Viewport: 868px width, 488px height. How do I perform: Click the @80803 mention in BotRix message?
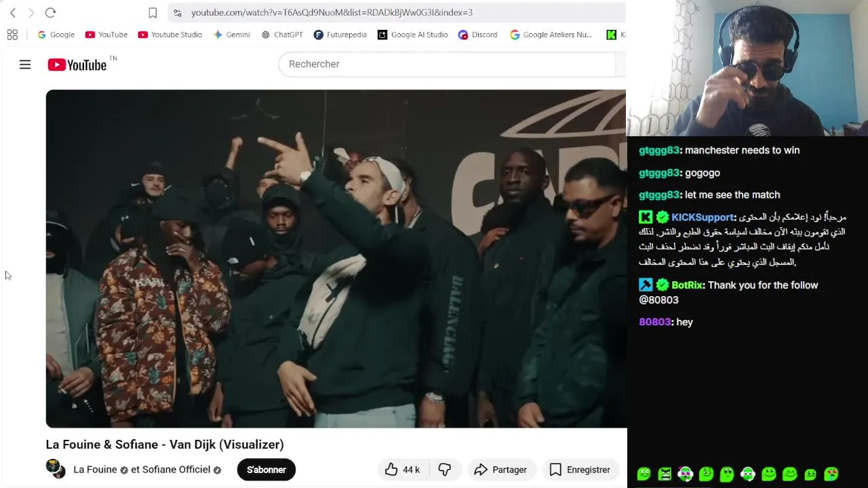click(658, 300)
